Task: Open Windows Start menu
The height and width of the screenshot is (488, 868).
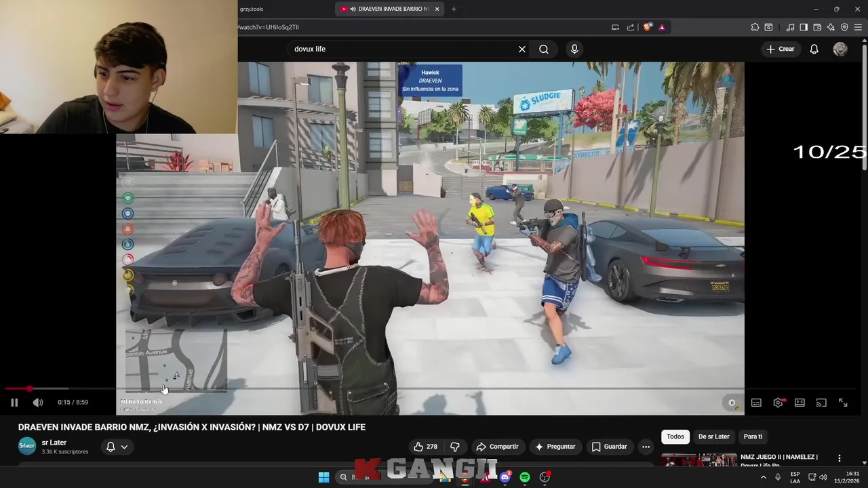Action: point(324,477)
